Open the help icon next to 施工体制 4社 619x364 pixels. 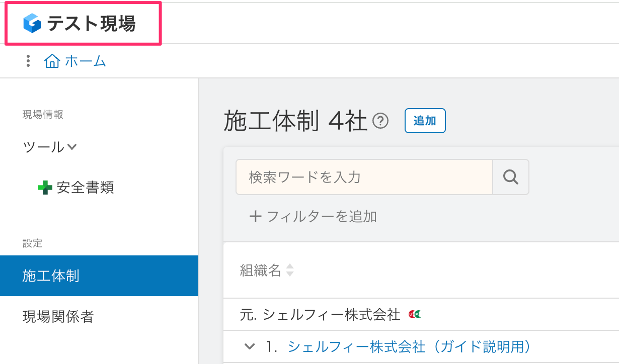381,121
